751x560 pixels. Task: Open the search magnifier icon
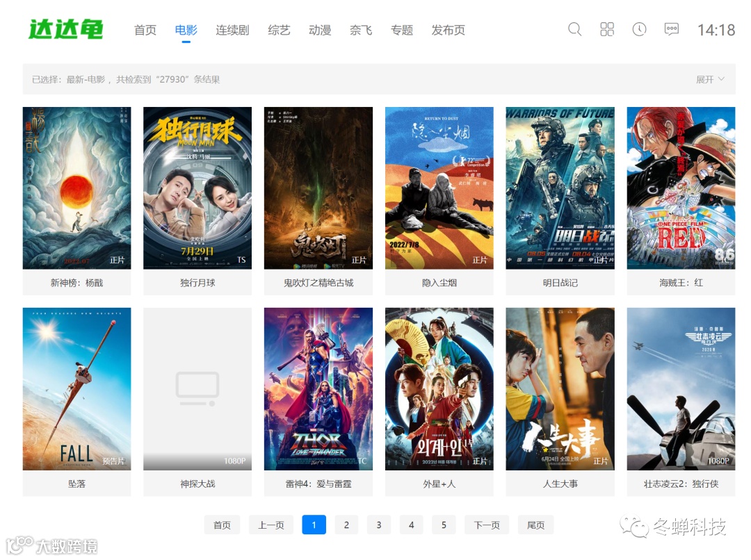click(x=574, y=30)
